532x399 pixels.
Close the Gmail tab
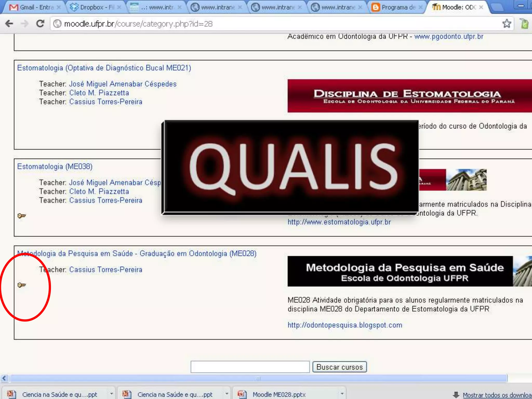click(59, 7)
